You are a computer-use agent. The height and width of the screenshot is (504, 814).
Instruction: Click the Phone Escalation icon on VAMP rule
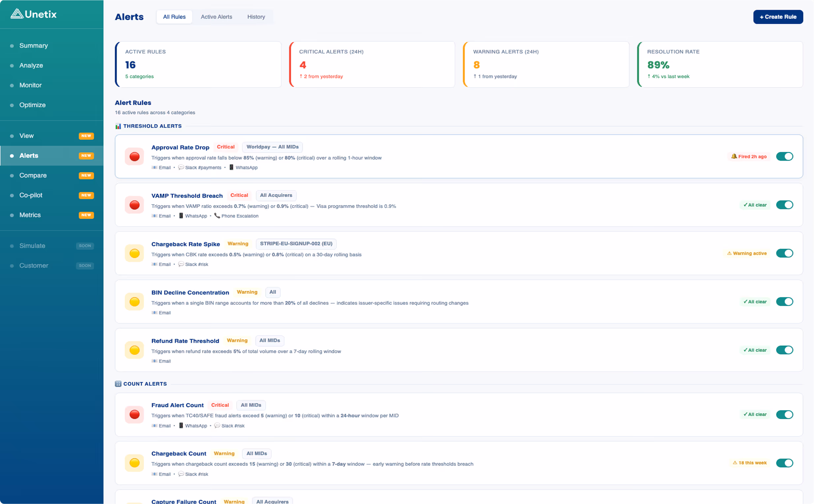tap(217, 215)
